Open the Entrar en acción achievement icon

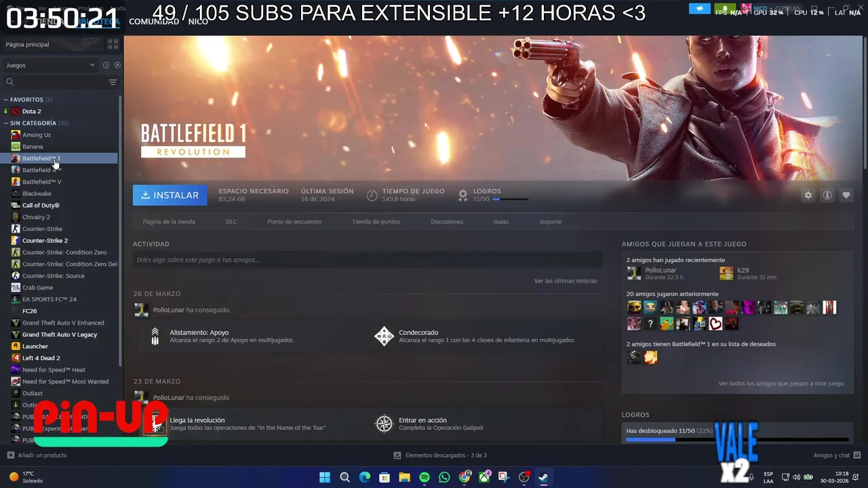(384, 424)
